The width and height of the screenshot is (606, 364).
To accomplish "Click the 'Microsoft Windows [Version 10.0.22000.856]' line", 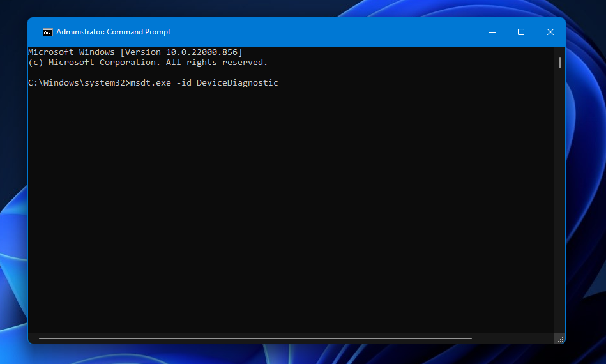I will click(135, 52).
